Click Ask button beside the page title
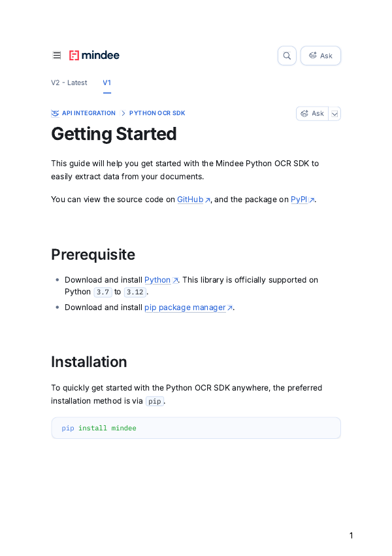 pyautogui.click(x=312, y=113)
